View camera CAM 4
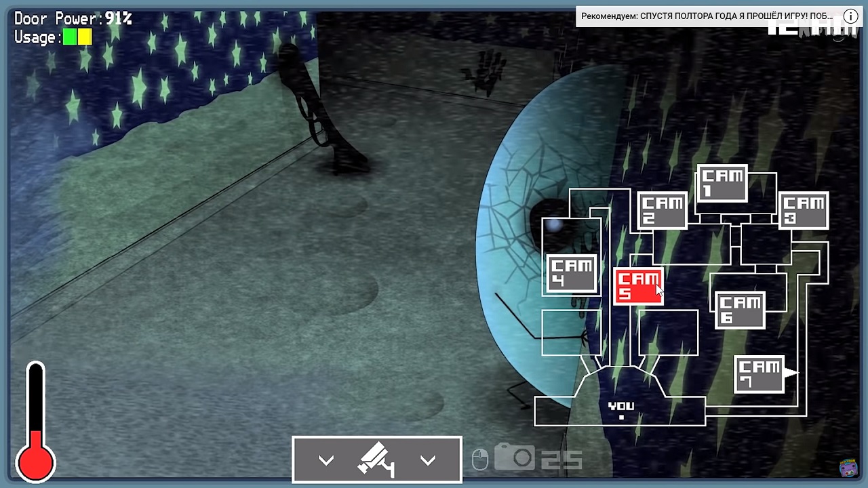The width and height of the screenshot is (868, 488). click(x=572, y=274)
